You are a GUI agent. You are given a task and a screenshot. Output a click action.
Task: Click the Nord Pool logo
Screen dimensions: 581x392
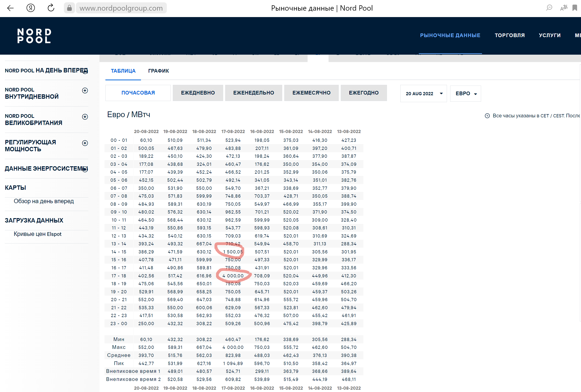[x=34, y=36]
